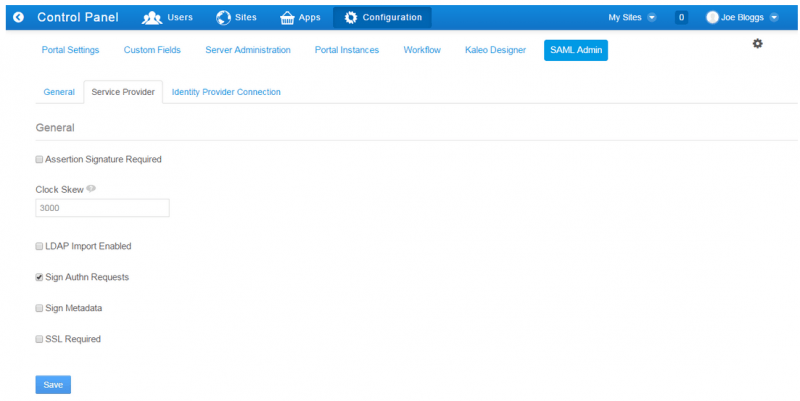Enable Assertion Signature Required checkbox

pyautogui.click(x=39, y=159)
